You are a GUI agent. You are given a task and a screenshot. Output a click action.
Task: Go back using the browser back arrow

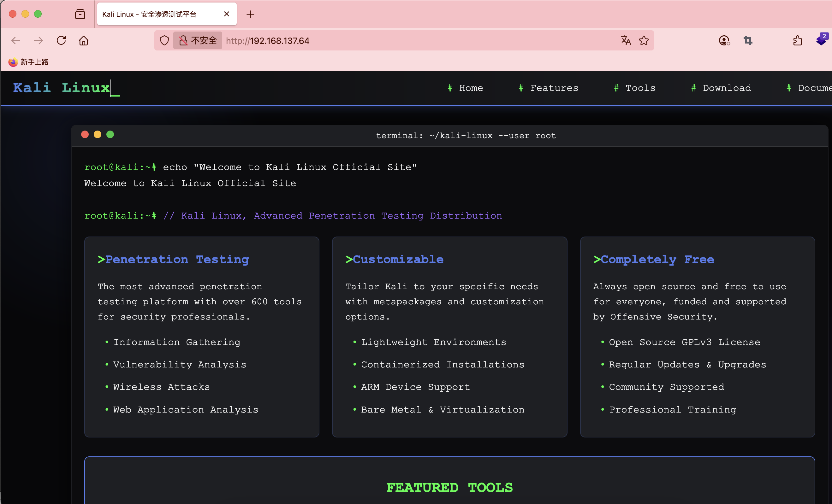tap(16, 41)
